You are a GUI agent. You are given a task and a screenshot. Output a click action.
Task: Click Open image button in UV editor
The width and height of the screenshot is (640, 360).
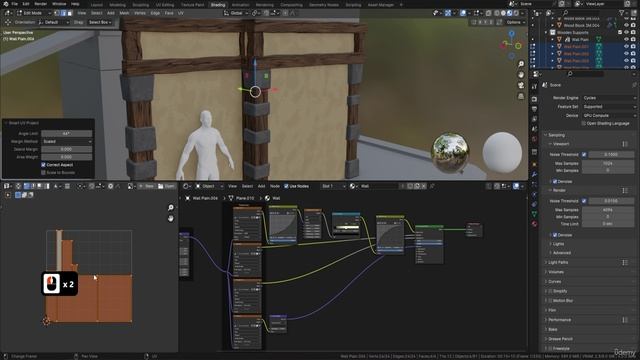coord(166,186)
